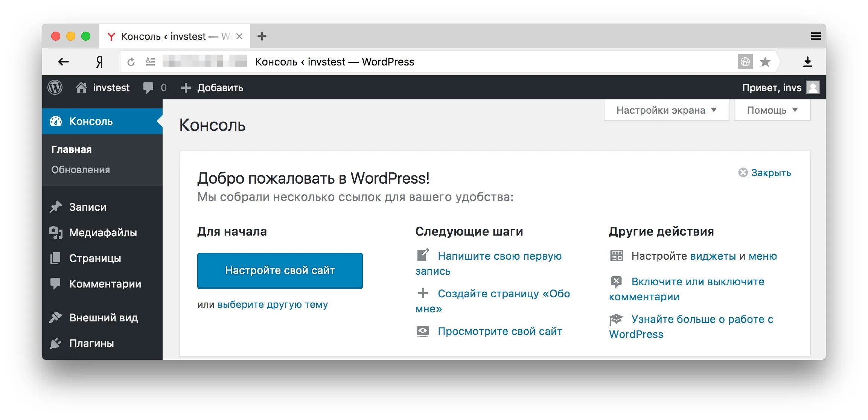Screen dimensions: 868x420
Task: Click the macOS green zoom button
Action: click(86, 36)
